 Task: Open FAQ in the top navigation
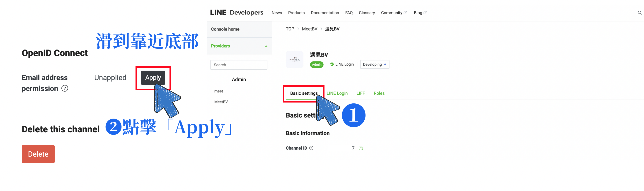pos(349,13)
